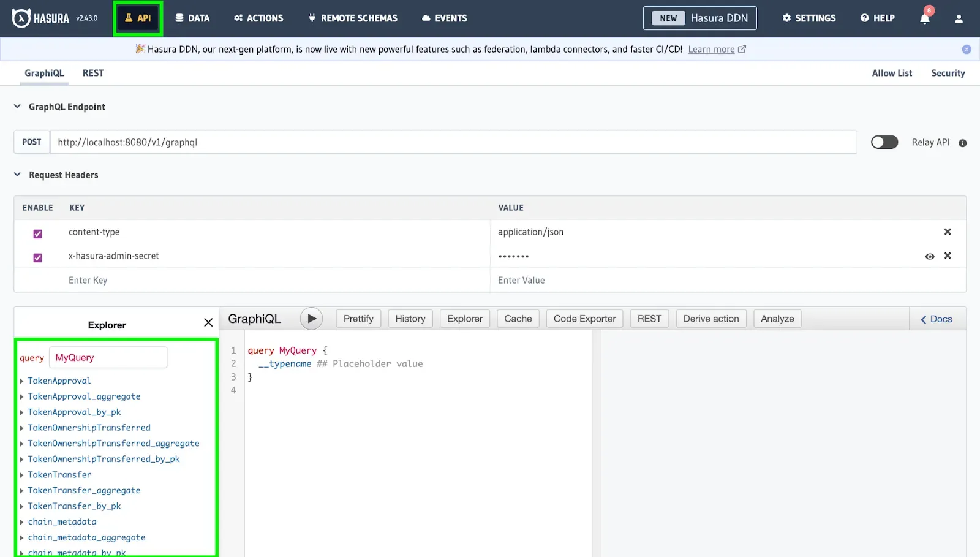Viewport: 980px width, 557px height.
Task: Run the query with the play button
Action: click(x=311, y=319)
